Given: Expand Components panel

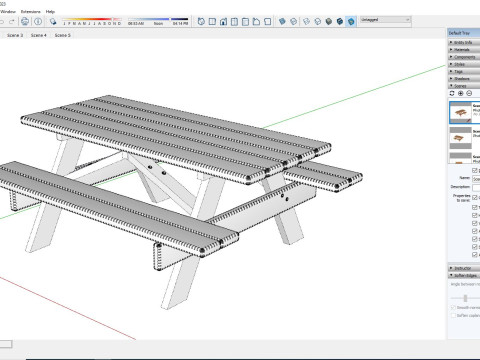Looking at the screenshot, I should tap(464, 57).
